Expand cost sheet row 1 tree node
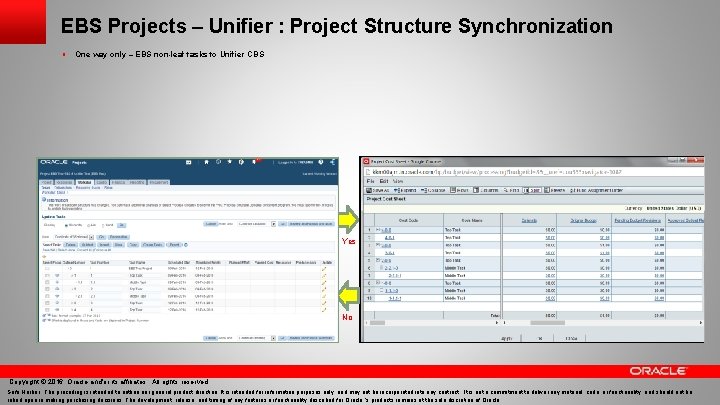 point(377,229)
